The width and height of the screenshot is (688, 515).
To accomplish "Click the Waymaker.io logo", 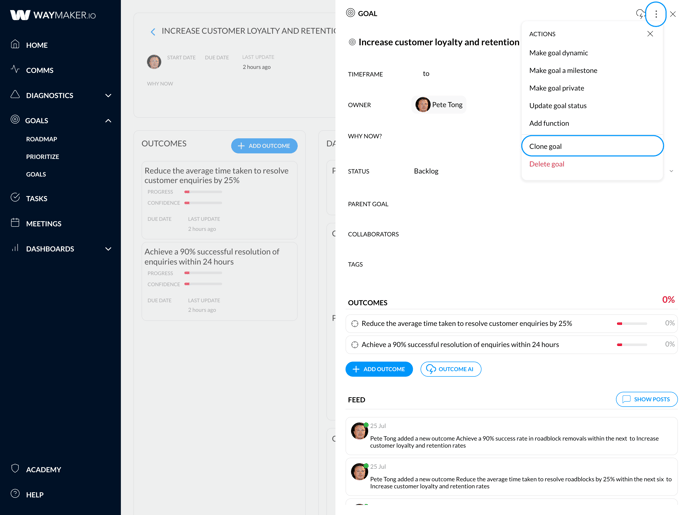I will 53,15.
